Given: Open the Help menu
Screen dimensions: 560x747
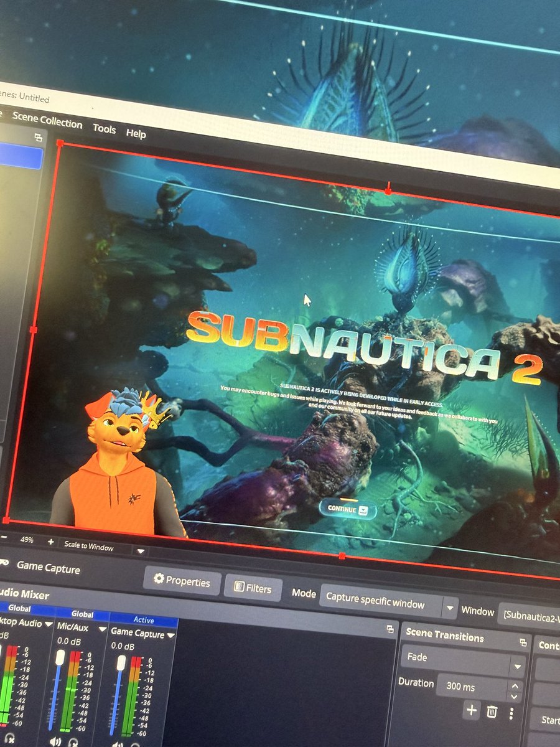Looking at the screenshot, I should [x=136, y=133].
